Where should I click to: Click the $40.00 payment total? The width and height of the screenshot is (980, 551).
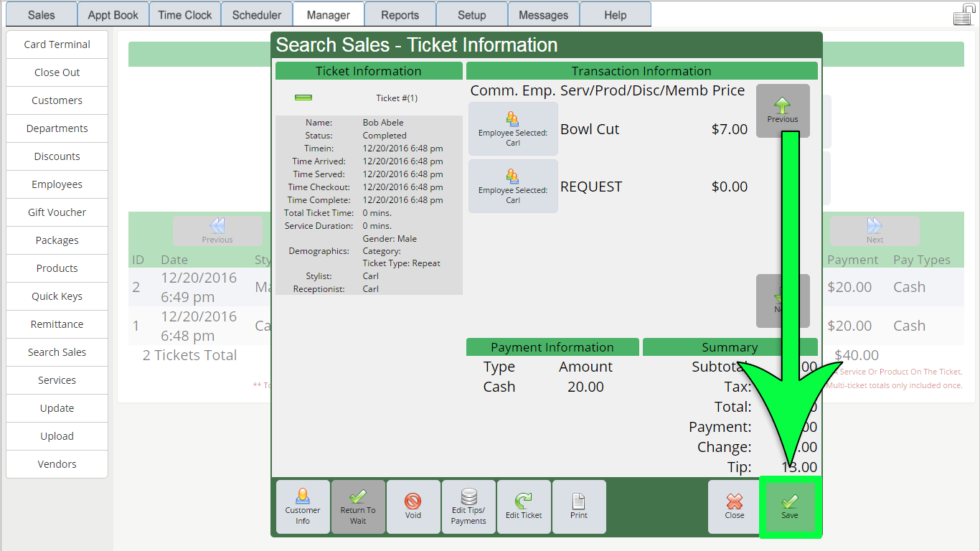[857, 355]
